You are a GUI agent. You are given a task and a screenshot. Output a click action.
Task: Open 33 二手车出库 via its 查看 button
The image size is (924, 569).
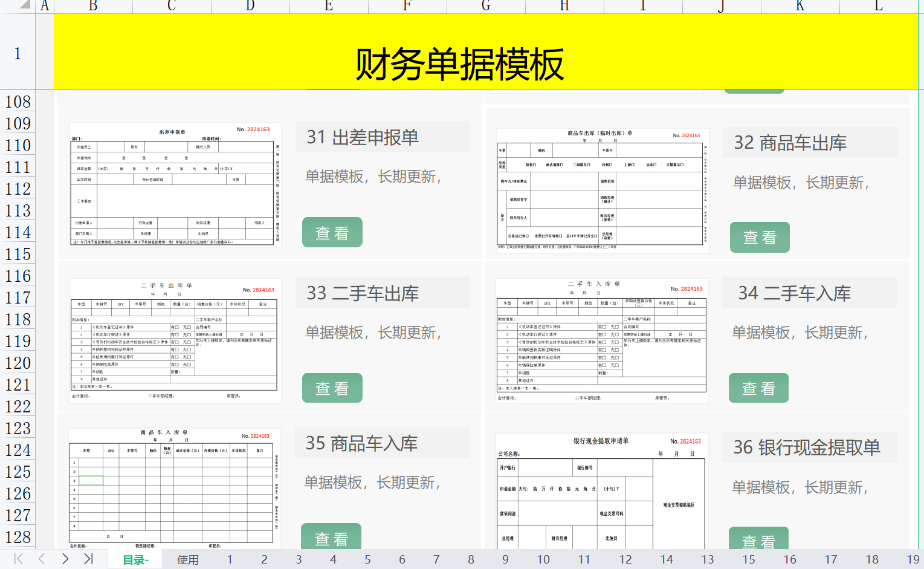pos(332,388)
